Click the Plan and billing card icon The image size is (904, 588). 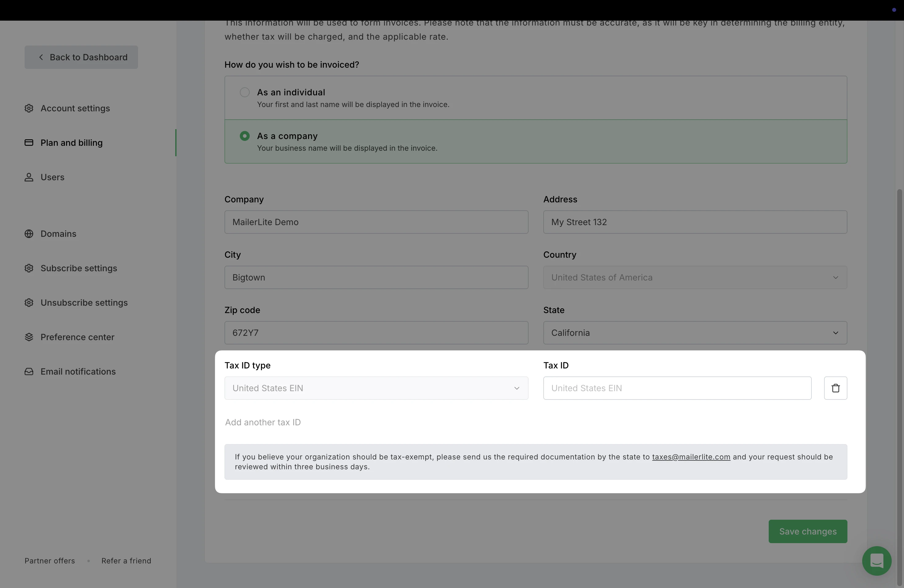pyautogui.click(x=29, y=142)
